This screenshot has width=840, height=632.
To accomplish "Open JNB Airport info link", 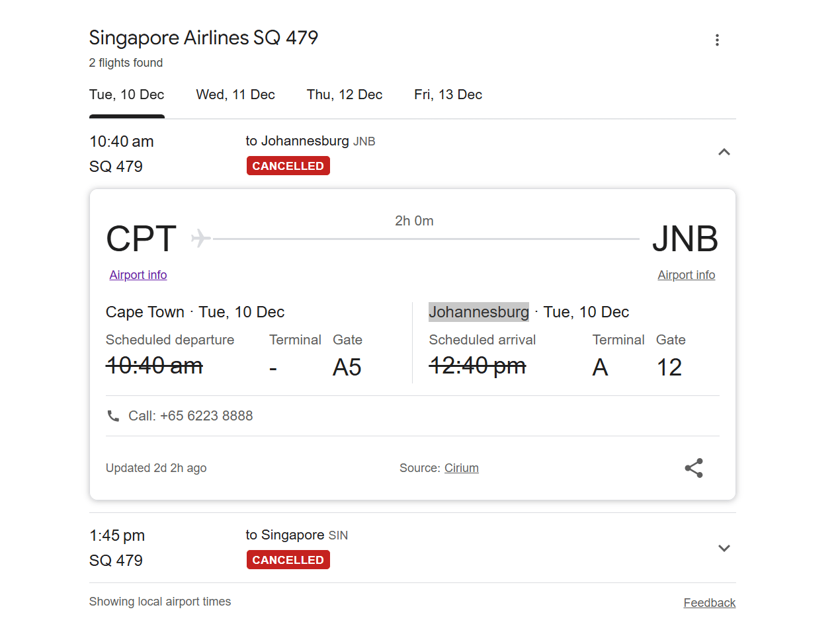I will coord(687,275).
